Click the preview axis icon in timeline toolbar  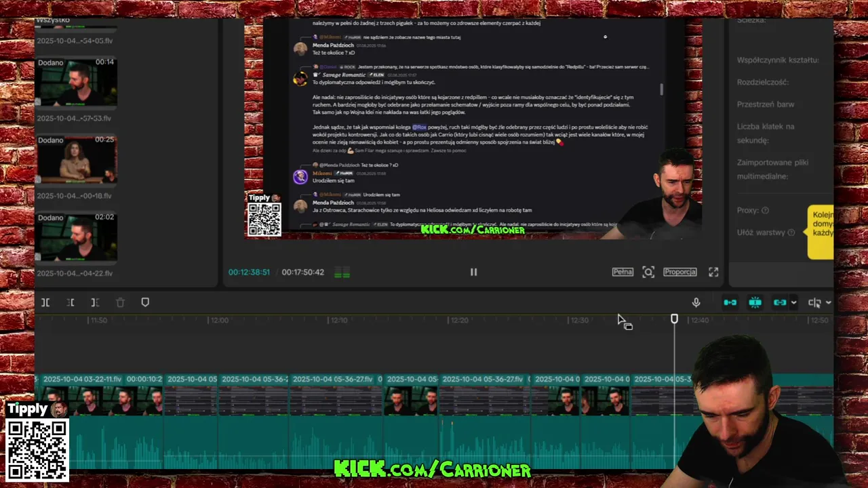(x=814, y=302)
